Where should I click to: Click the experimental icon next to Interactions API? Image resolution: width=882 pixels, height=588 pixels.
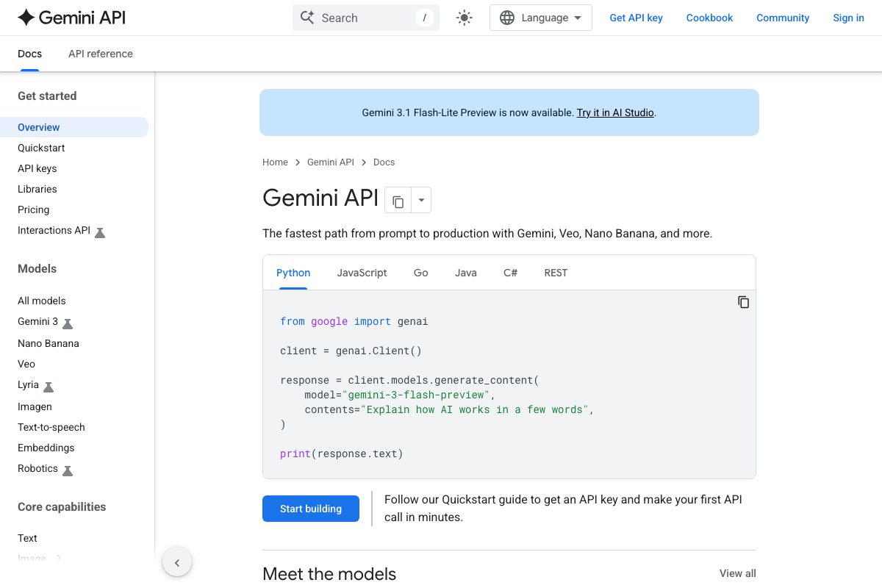click(101, 232)
